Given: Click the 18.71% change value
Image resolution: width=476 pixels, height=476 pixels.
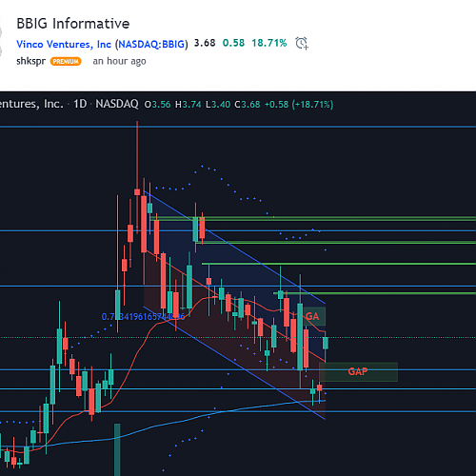Looking at the screenshot, I should click(x=269, y=43).
